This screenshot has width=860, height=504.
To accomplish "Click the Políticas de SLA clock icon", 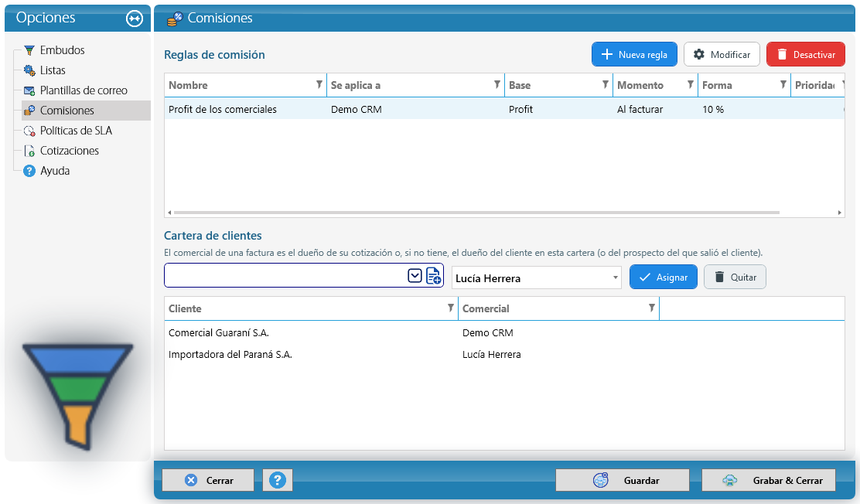I will pos(29,131).
